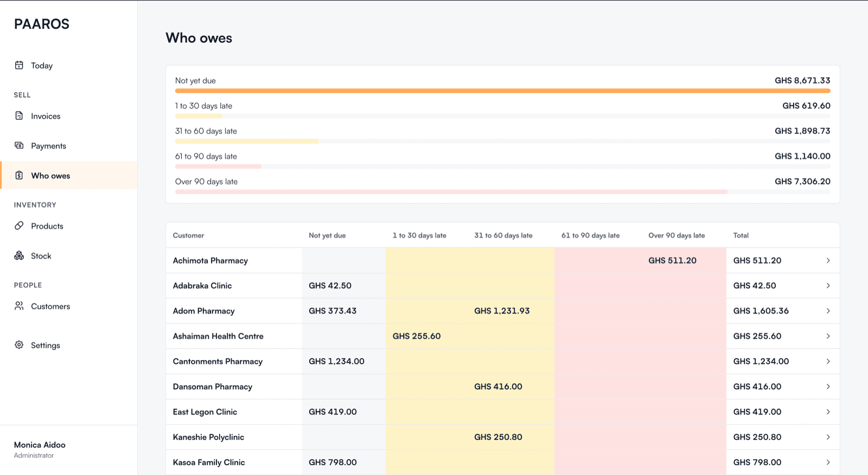This screenshot has width=868, height=475.
Task: Expand the Adabraka Clinic row chevron
Action: (x=828, y=286)
